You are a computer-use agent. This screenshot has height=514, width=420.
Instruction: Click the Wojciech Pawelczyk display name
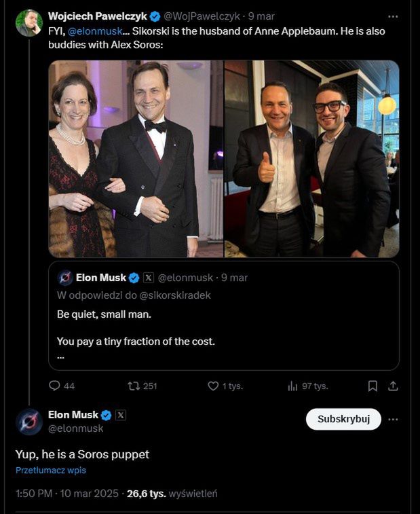97,16
